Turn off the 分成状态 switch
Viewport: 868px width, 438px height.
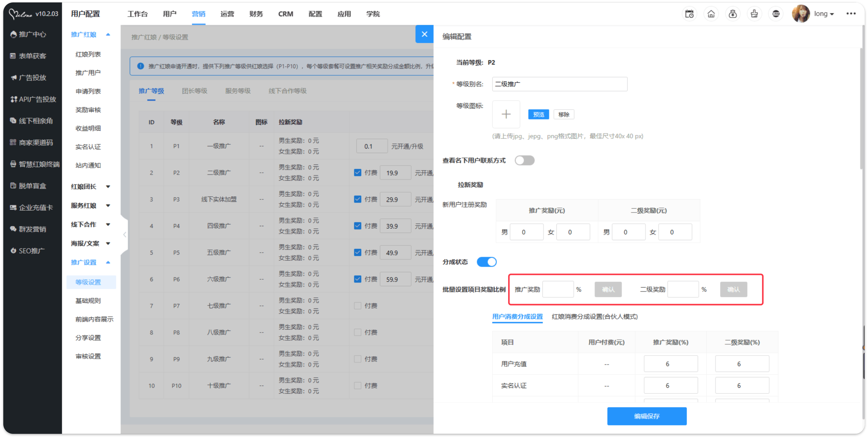click(487, 262)
